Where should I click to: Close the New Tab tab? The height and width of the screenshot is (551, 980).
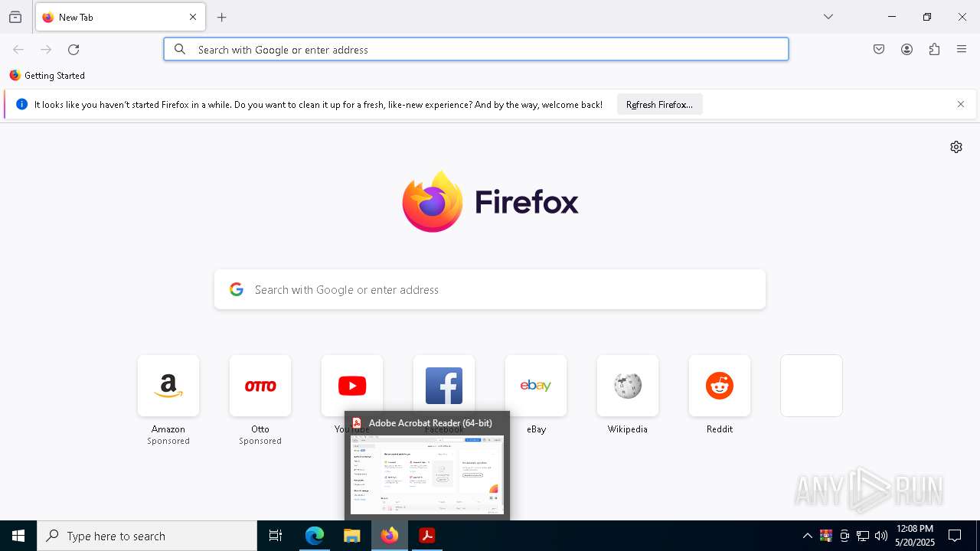click(193, 17)
